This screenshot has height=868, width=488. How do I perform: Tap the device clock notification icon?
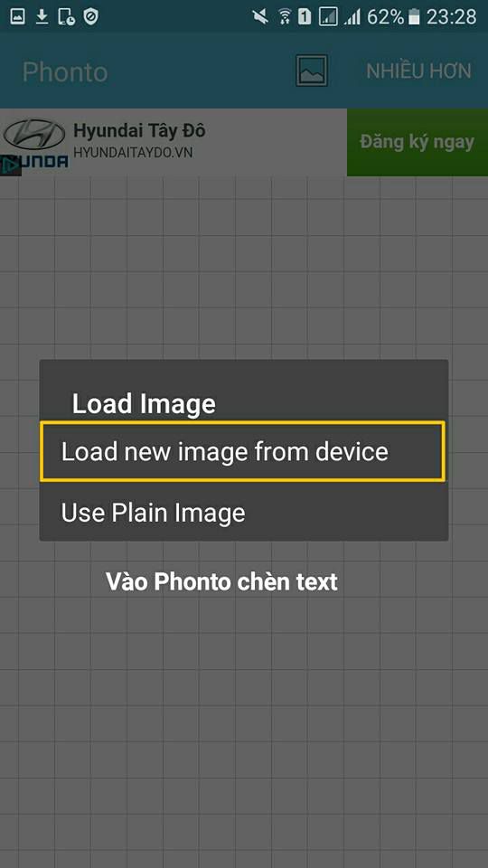click(x=66, y=17)
